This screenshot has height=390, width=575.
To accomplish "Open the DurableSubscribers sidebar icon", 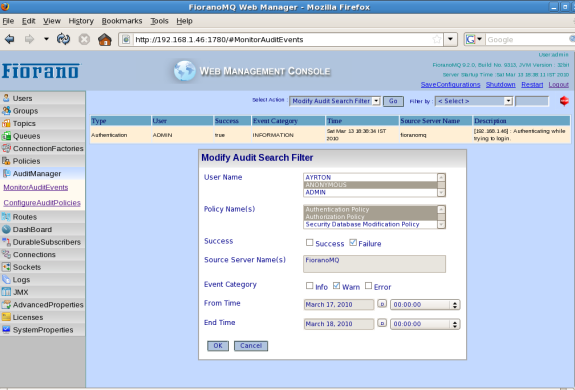I will (6, 242).
